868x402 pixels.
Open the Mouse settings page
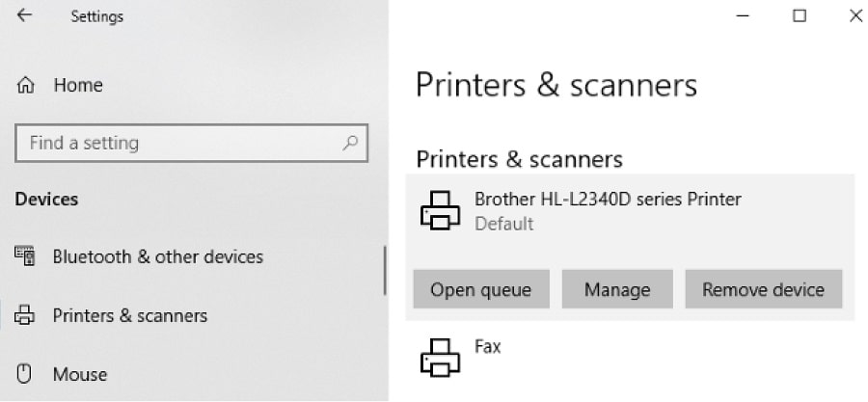coord(80,374)
